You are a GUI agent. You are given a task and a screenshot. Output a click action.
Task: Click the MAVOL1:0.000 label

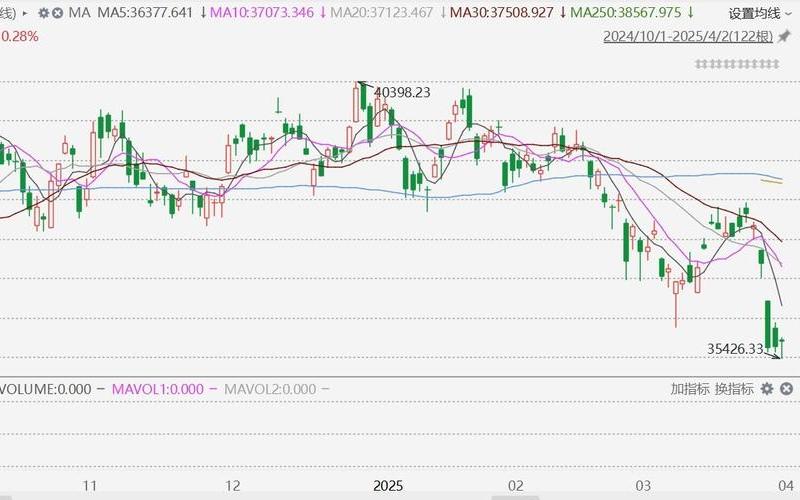(158, 389)
